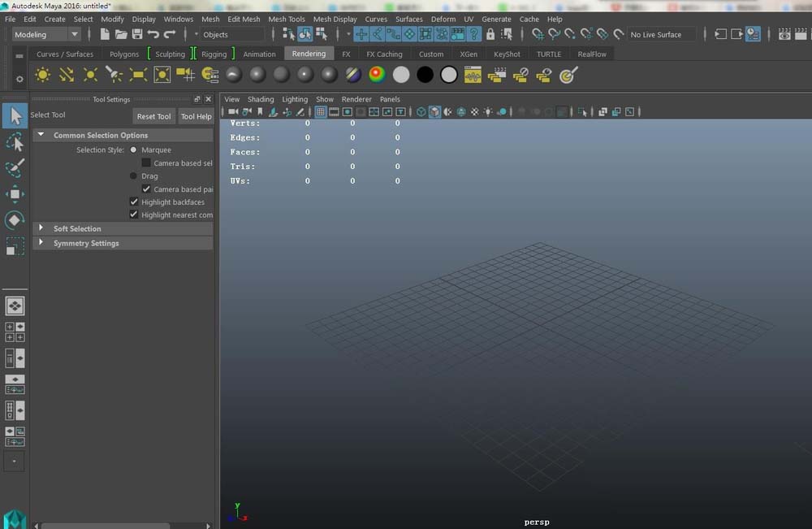812x529 pixels.
Task: Switch to the Animation shelf tab
Action: click(260, 54)
